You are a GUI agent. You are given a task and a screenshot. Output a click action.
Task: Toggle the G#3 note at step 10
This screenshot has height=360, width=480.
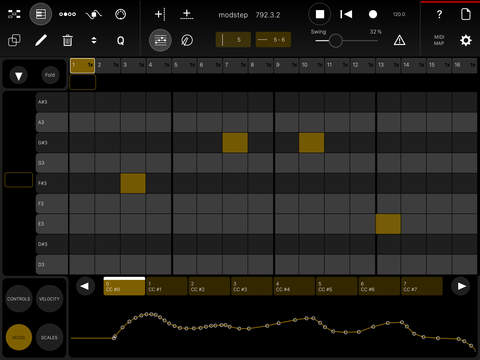[311, 143]
